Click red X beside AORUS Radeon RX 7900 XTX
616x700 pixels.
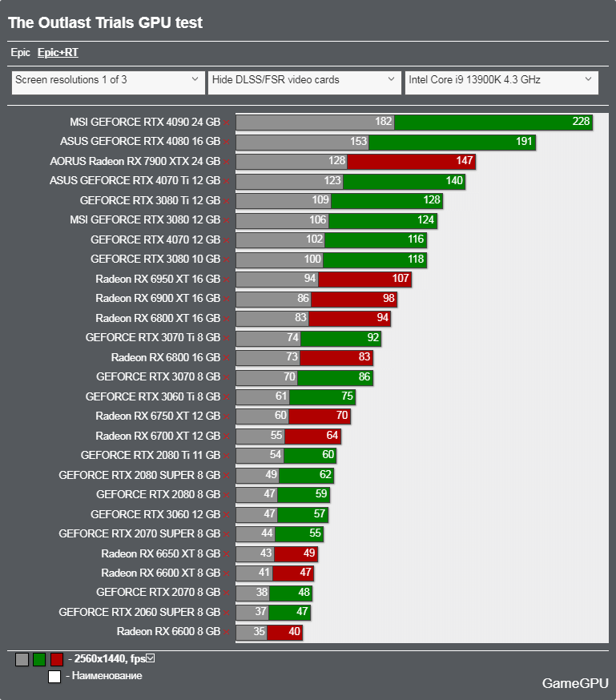[227, 162]
